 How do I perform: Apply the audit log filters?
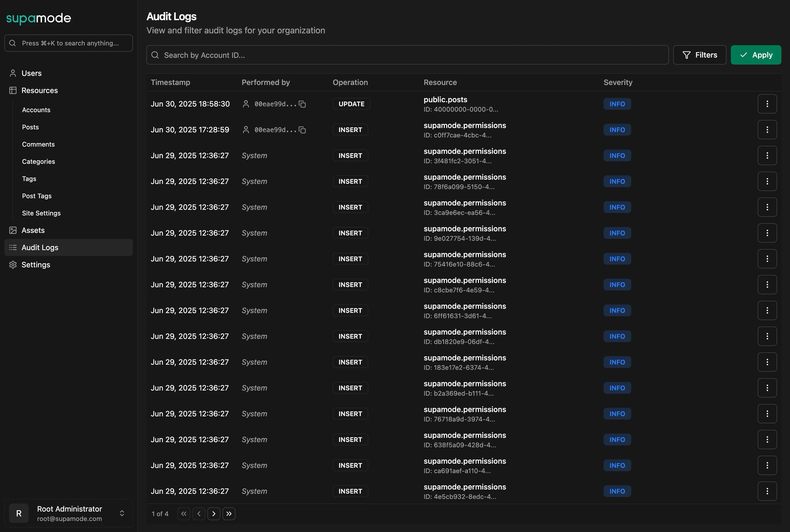click(x=756, y=55)
